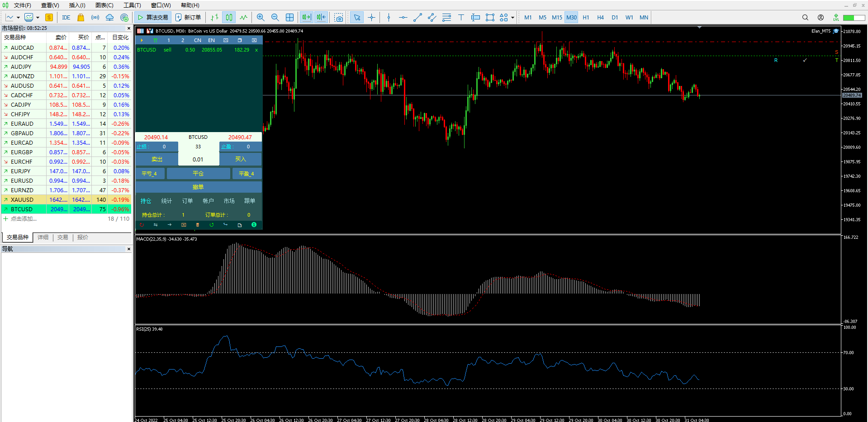Click the 止盈 take profit value field
Viewport: 868px width, 422px height.
(248, 147)
